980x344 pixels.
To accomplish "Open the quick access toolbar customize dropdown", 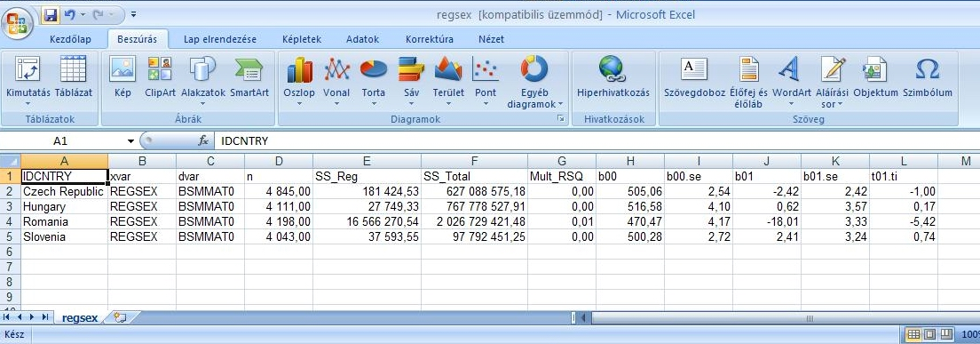I will (134, 14).
